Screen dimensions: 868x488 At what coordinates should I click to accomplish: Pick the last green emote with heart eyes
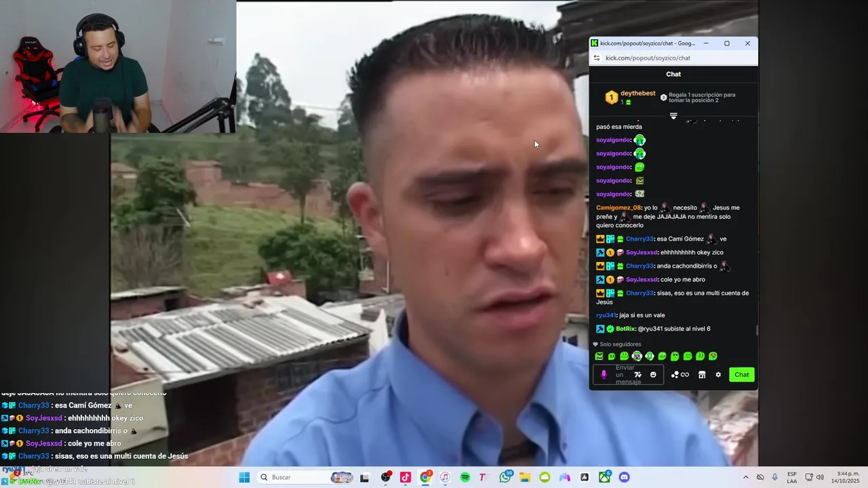click(x=713, y=357)
